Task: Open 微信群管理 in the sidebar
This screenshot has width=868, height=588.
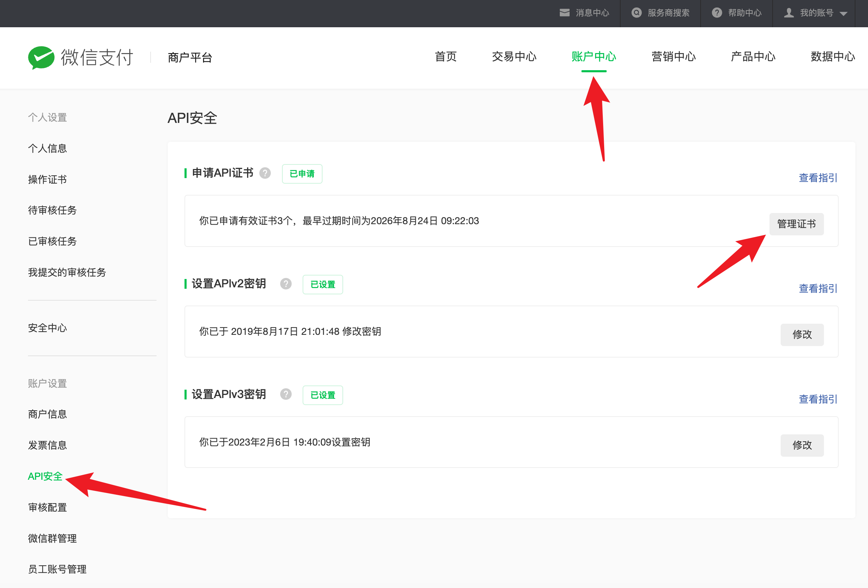Action: tap(52, 538)
